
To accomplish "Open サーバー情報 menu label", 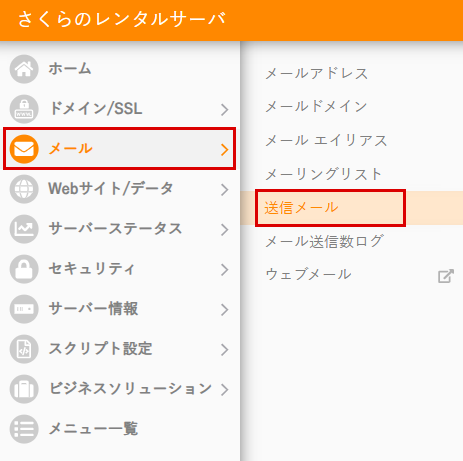I will [93, 309].
